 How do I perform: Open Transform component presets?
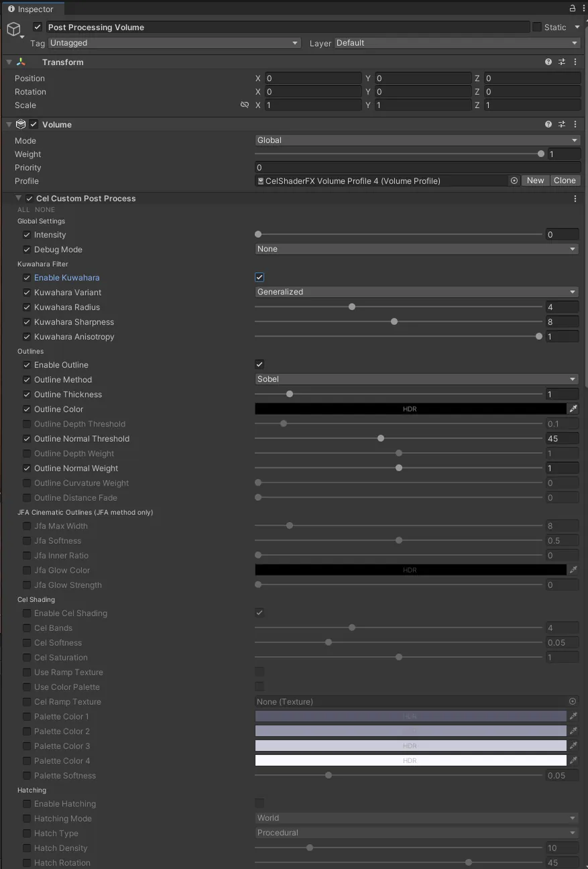(562, 62)
